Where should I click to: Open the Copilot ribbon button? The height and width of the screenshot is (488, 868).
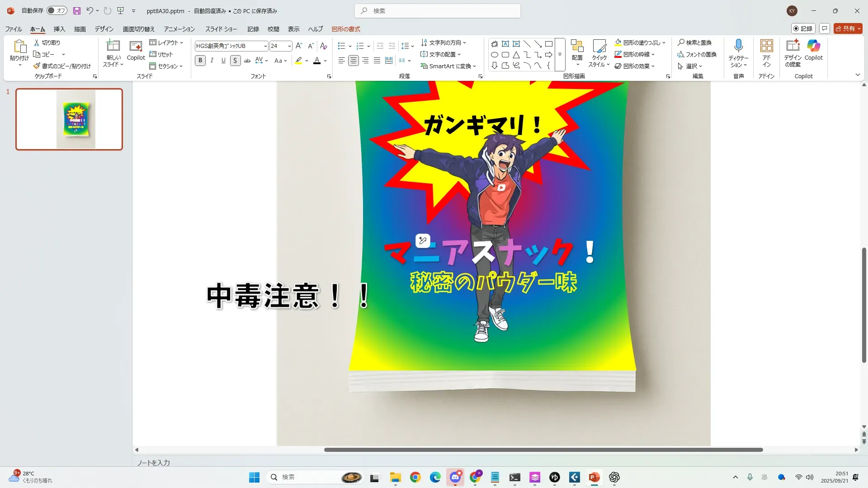pyautogui.click(x=813, y=50)
